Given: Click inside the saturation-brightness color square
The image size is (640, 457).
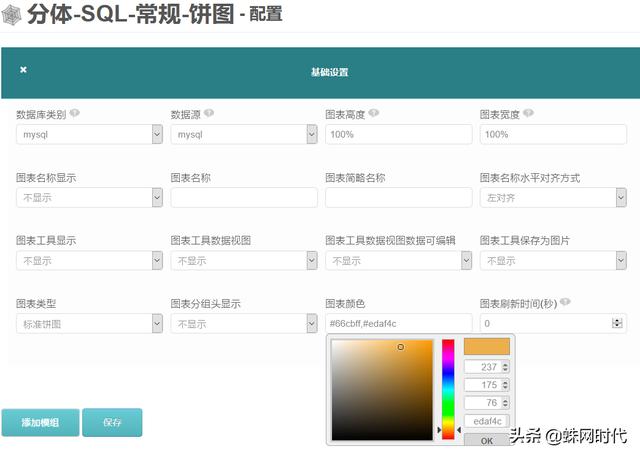Looking at the screenshot, I should [382, 390].
